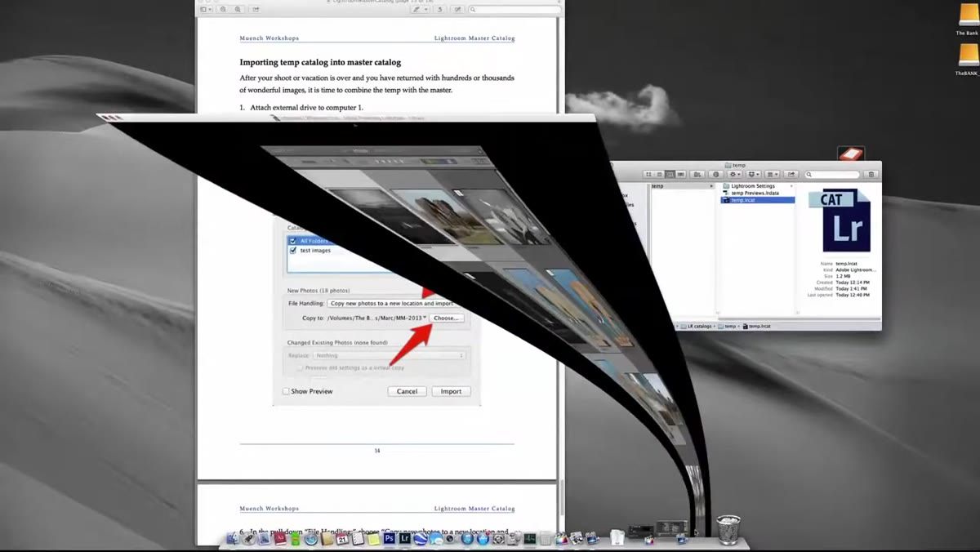Image resolution: width=980 pixels, height=552 pixels.
Task: Focus the Preview search field
Action: click(514, 9)
